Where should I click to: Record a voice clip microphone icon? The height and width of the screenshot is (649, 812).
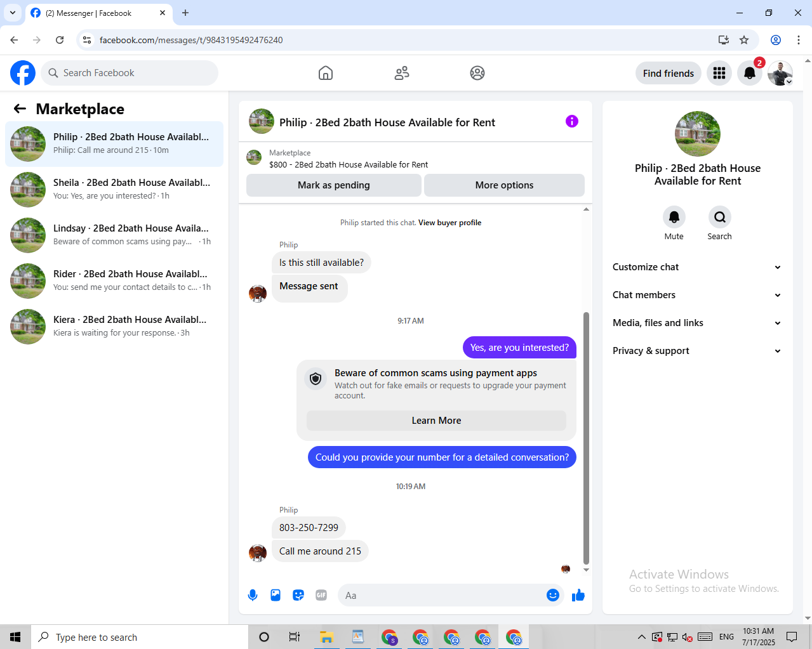coord(253,595)
